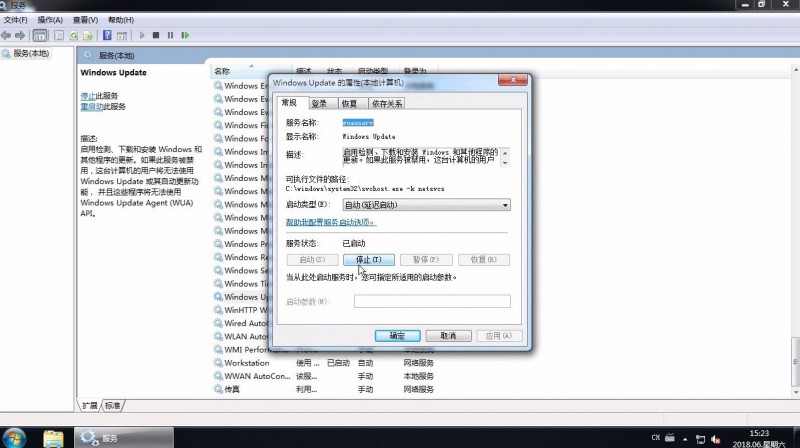Click the 重启动 this service link
Image resolution: width=800 pixels, height=448 pixels.
pos(92,107)
